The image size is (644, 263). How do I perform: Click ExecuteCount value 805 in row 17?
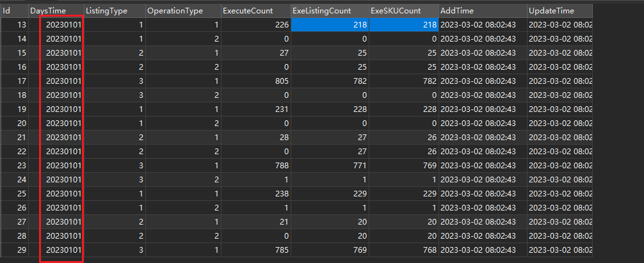(x=256, y=81)
